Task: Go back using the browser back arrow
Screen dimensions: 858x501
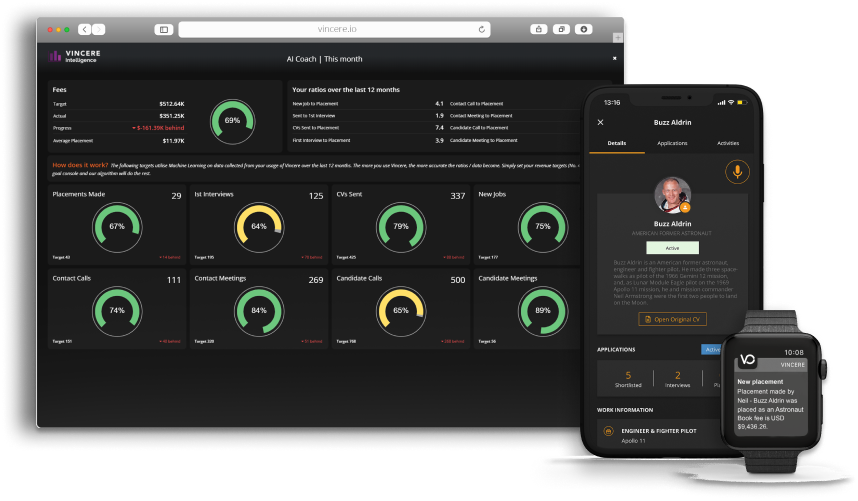Action: [x=84, y=29]
